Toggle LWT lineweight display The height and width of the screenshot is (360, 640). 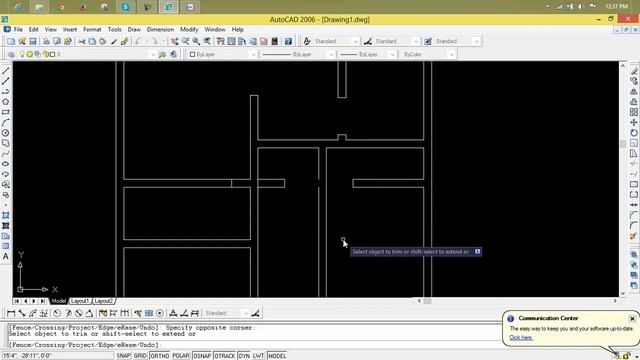click(258, 356)
